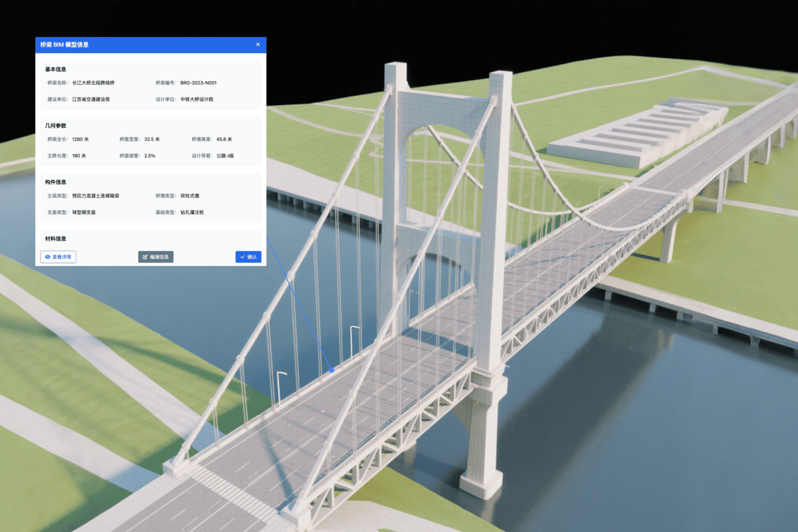Click the design load value 公路-I级
This screenshot has height=532, width=798.
[x=225, y=156]
